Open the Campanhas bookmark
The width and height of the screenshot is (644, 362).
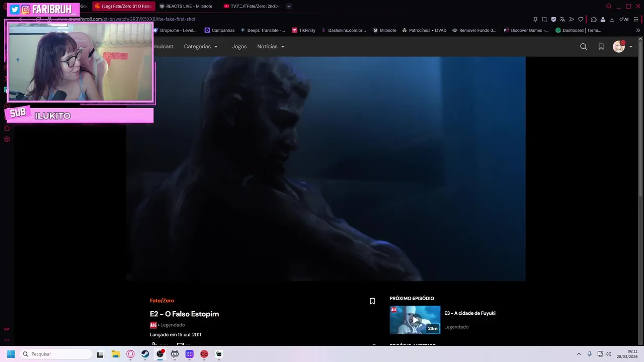[x=220, y=30]
